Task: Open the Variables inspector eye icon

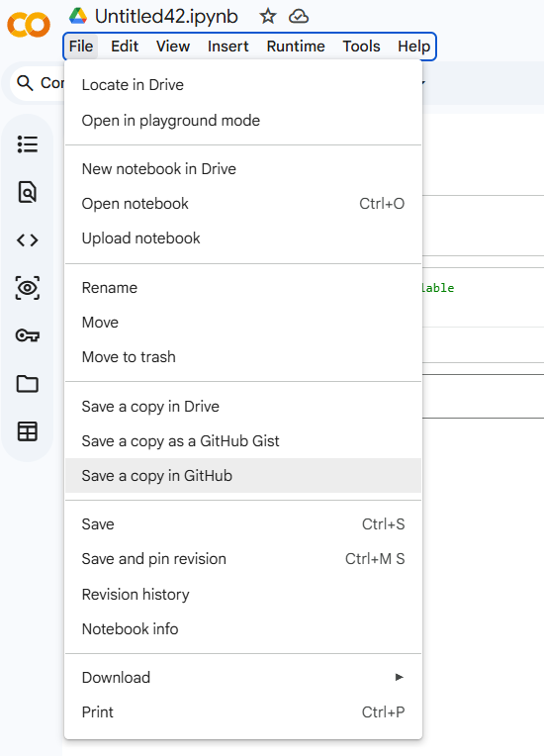Action: [x=28, y=288]
